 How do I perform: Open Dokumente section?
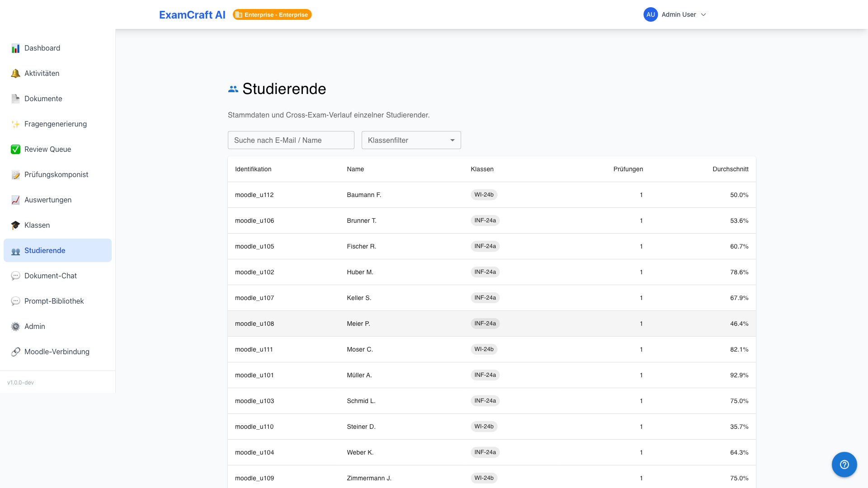pyautogui.click(x=57, y=99)
